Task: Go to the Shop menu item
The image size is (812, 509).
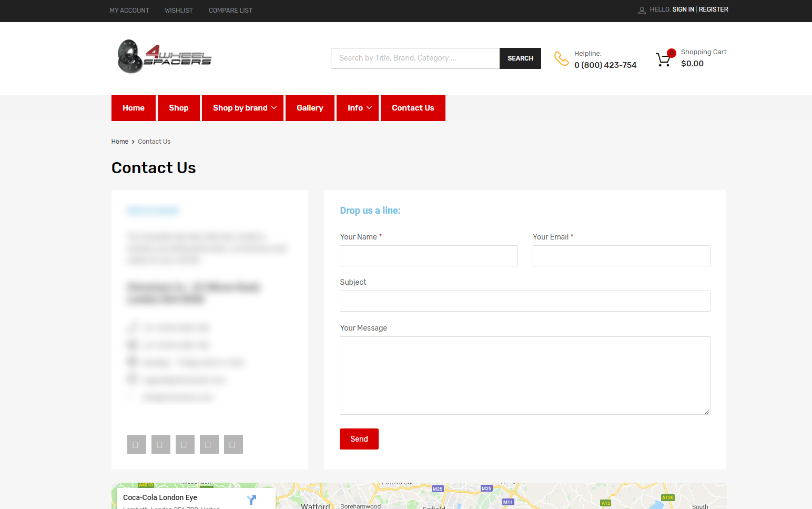Action: 178,108
